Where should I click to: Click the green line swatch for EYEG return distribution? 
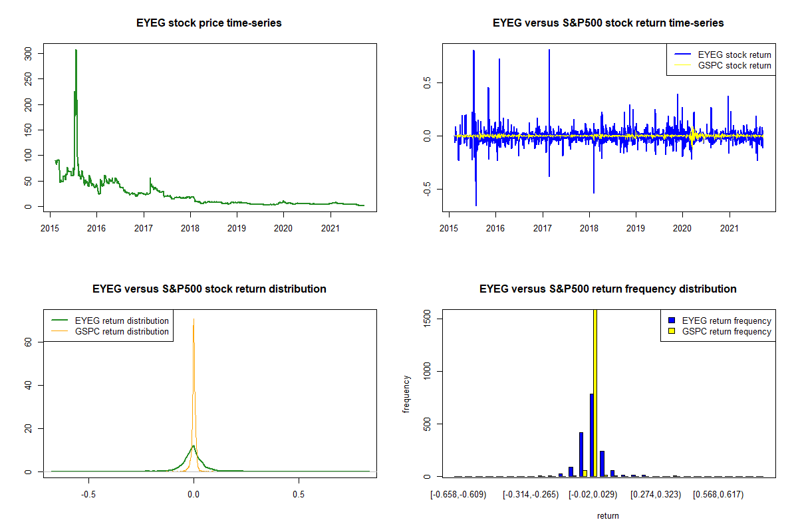point(61,321)
